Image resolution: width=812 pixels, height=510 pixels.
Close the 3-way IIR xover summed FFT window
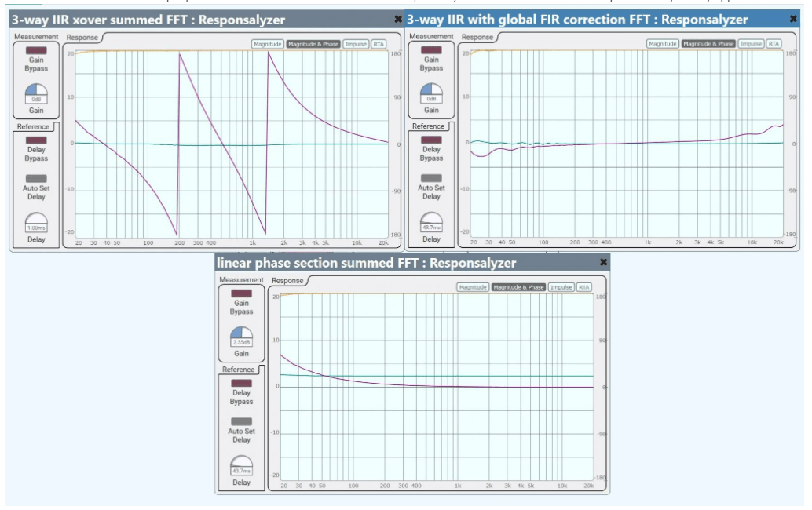point(397,20)
